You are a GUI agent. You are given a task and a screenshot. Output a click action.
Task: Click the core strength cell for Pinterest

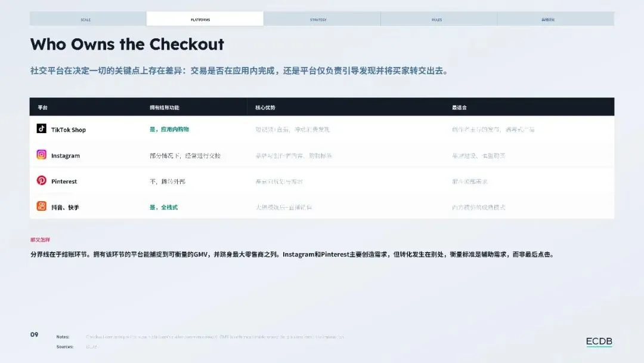(279, 181)
